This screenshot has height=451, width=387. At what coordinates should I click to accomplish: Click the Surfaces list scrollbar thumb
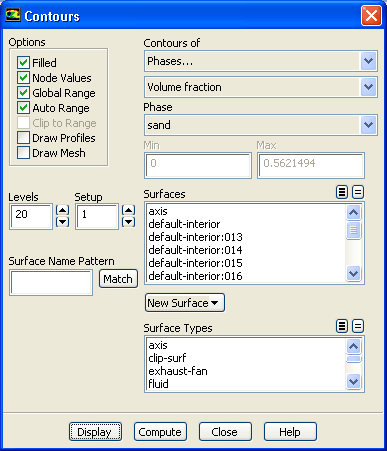coord(353,230)
